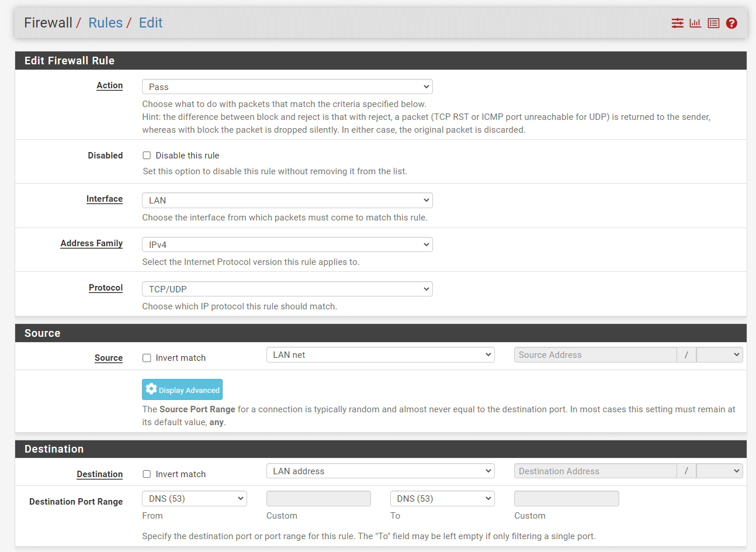The image size is (756, 552).
Task: Click the Destination Address input field
Action: (x=595, y=471)
